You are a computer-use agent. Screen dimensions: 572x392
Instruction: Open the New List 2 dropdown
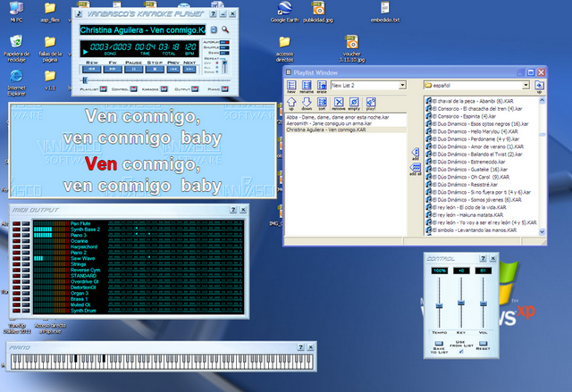(x=402, y=85)
